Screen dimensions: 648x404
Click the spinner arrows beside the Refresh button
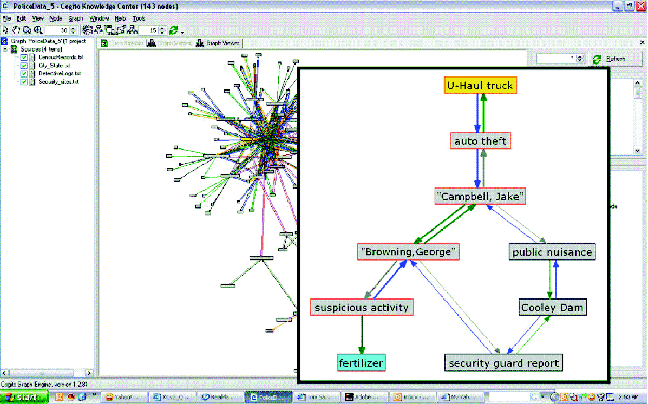pos(581,59)
